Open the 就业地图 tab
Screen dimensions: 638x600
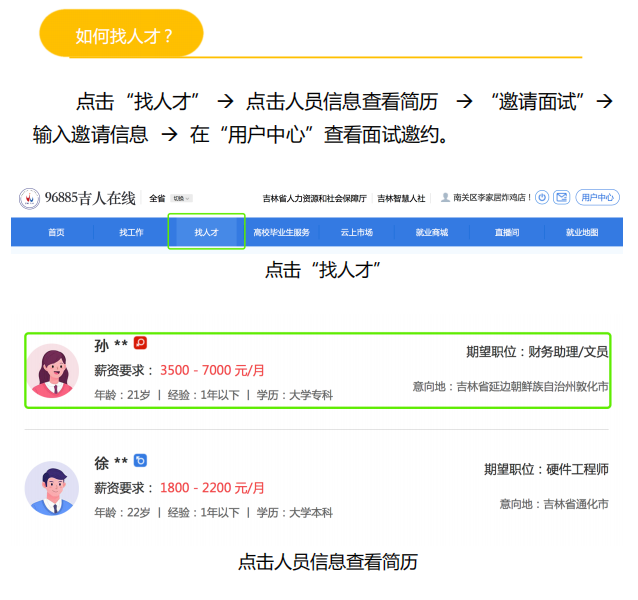tap(582, 232)
